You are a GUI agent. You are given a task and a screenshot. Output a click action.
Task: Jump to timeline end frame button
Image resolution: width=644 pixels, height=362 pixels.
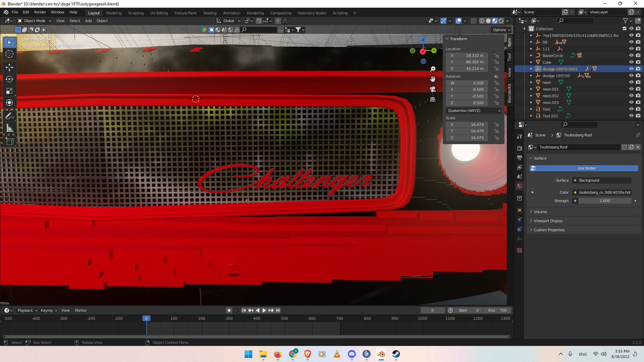[x=278, y=310]
